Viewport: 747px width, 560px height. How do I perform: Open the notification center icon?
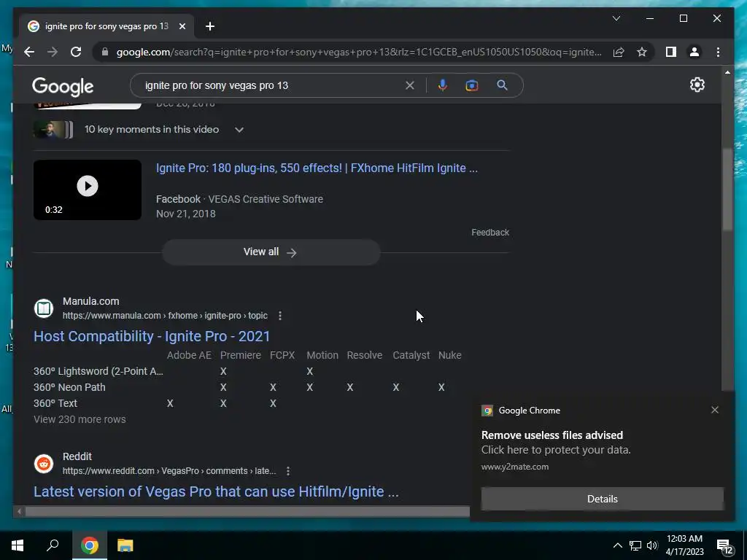724,546
